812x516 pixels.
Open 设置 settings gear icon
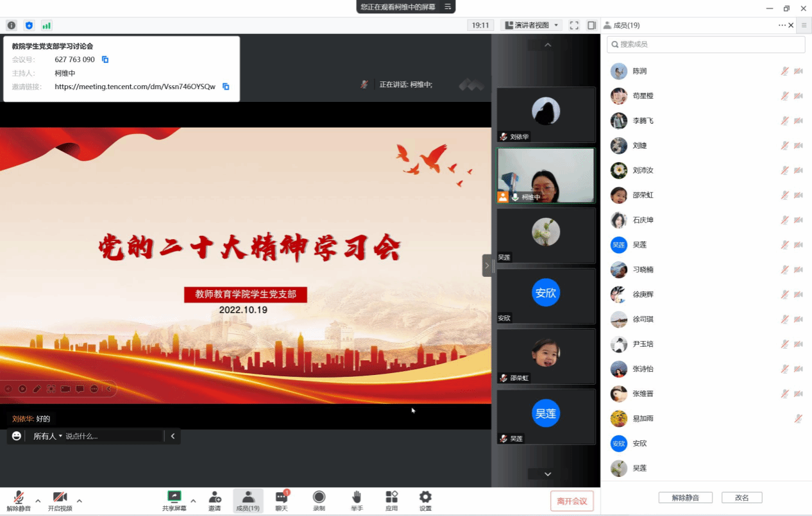[x=425, y=497]
